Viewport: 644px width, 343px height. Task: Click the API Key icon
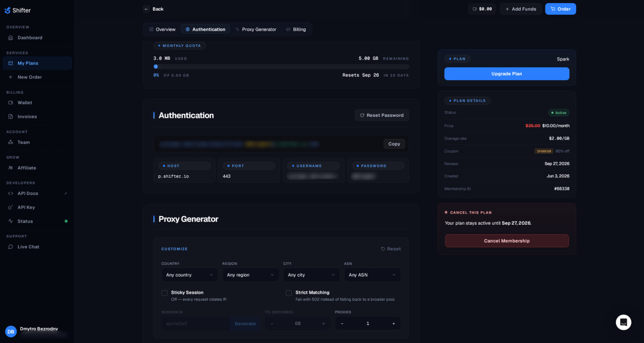coord(11,208)
